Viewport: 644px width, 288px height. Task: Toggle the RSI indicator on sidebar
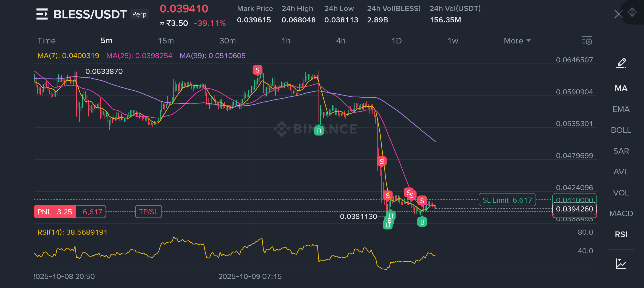621,234
